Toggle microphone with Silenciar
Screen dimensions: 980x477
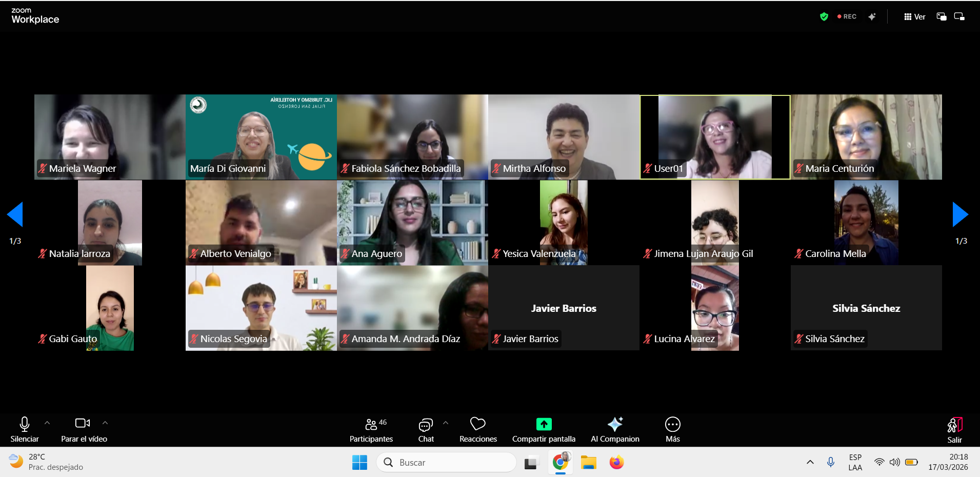24,424
